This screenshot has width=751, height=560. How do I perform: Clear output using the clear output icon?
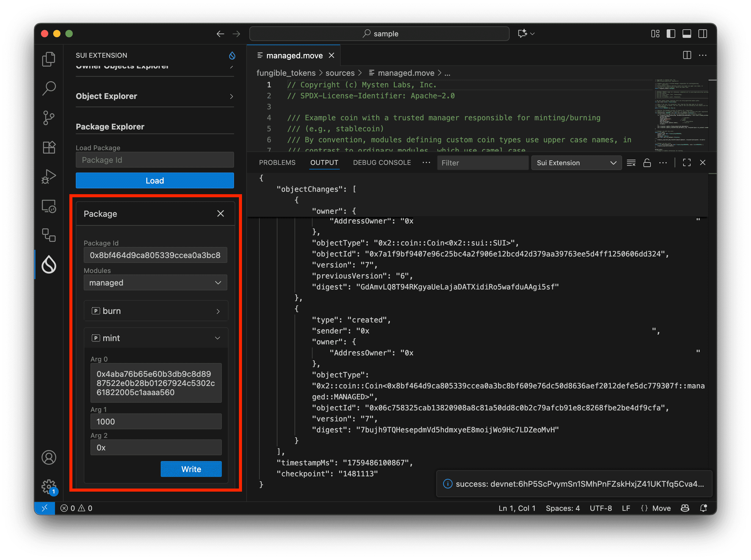point(631,163)
